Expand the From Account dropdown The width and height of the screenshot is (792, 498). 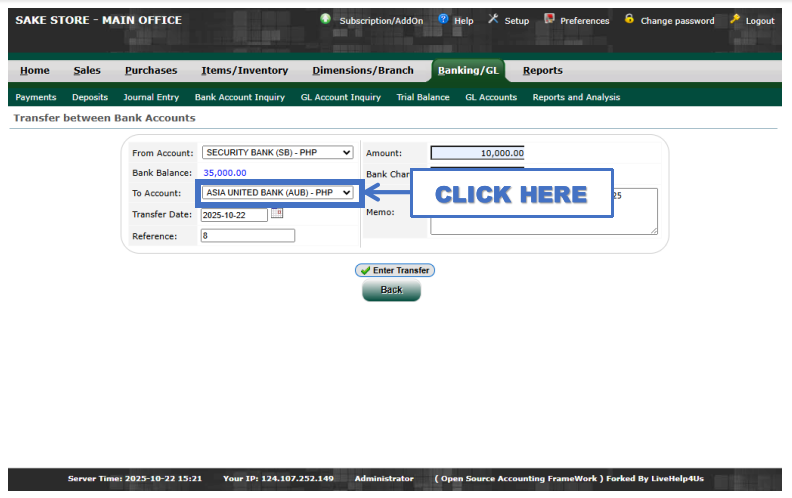(277, 152)
